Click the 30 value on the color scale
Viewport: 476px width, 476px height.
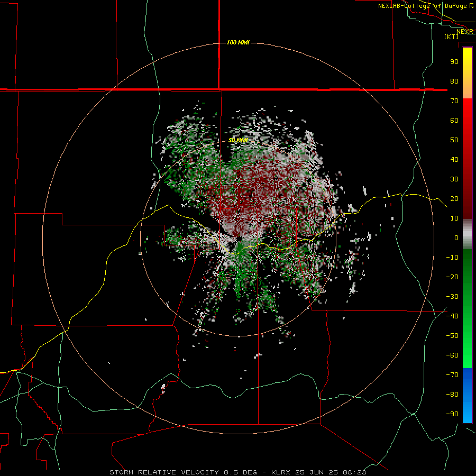coord(454,179)
